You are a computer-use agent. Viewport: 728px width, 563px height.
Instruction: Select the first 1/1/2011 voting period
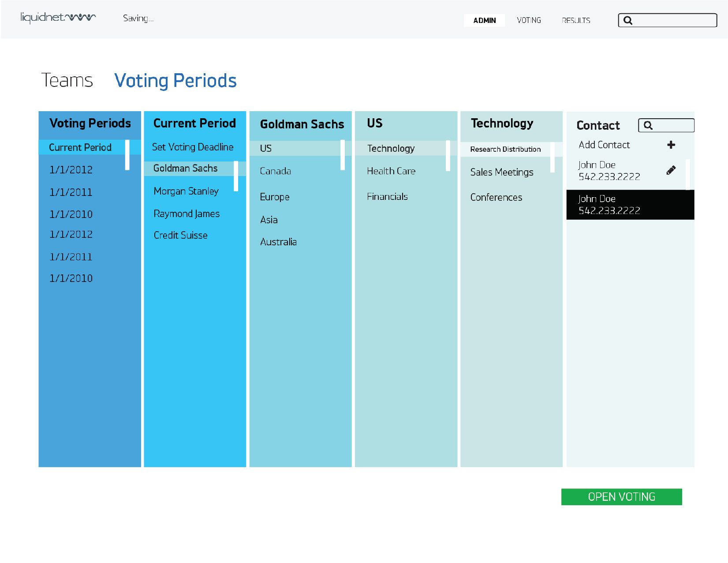tap(71, 192)
